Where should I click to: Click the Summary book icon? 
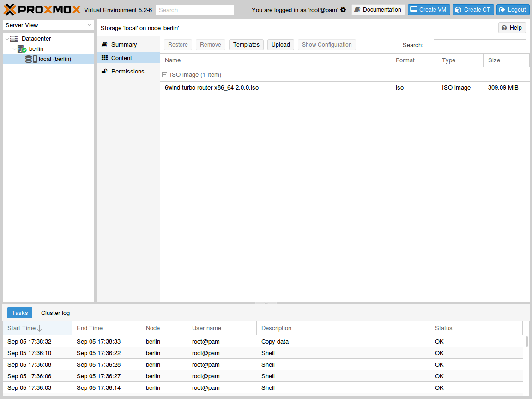click(x=105, y=45)
